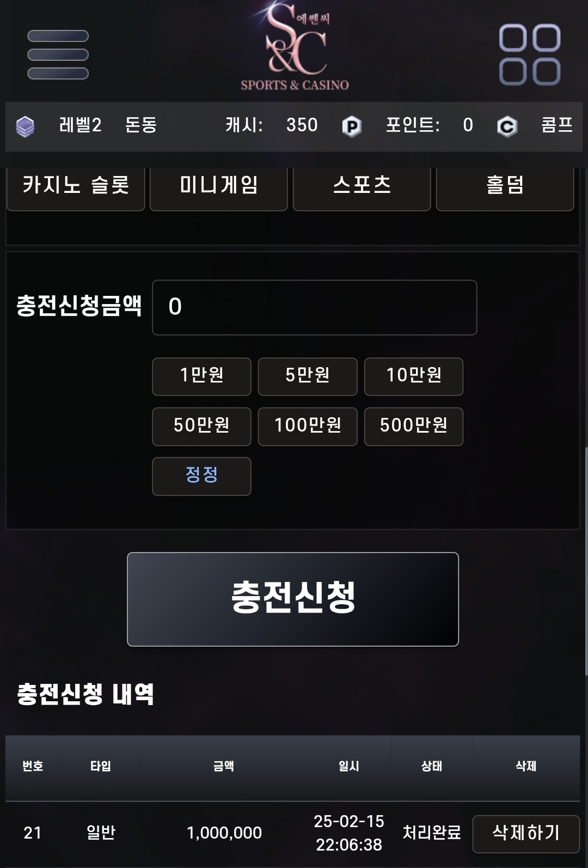
Task: Choose the 10만원 amount button
Action: [x=414, y=377]
